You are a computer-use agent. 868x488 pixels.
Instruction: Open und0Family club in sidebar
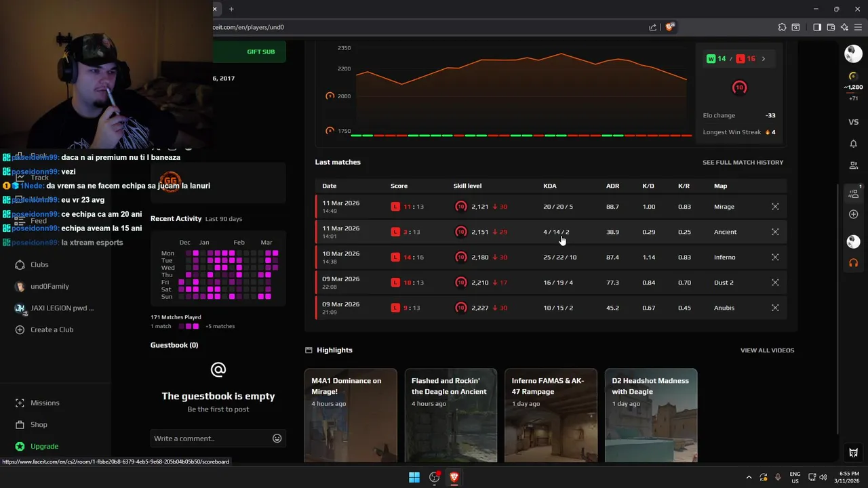point(50,286)
